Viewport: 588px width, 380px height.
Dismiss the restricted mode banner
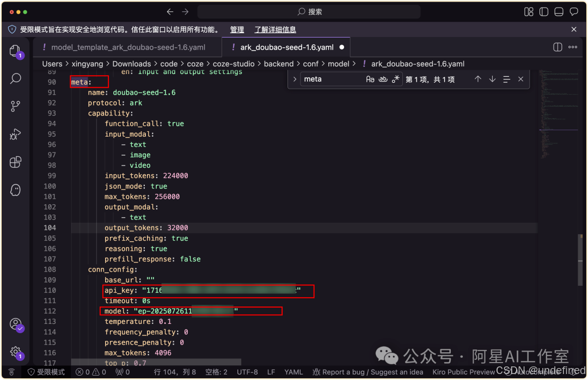point(574,29)
